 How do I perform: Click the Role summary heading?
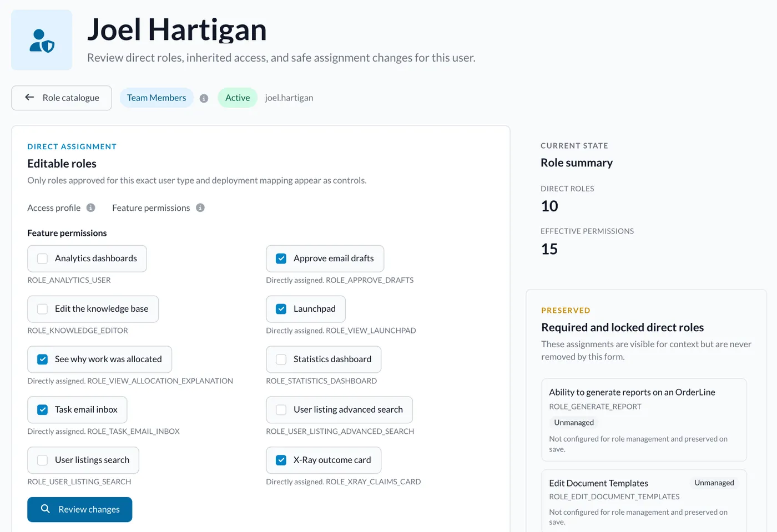click(577, 163)
